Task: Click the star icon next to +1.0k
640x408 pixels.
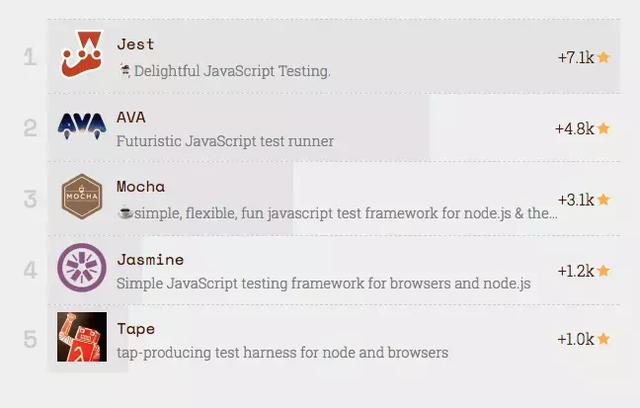Action: pos(603,339)
